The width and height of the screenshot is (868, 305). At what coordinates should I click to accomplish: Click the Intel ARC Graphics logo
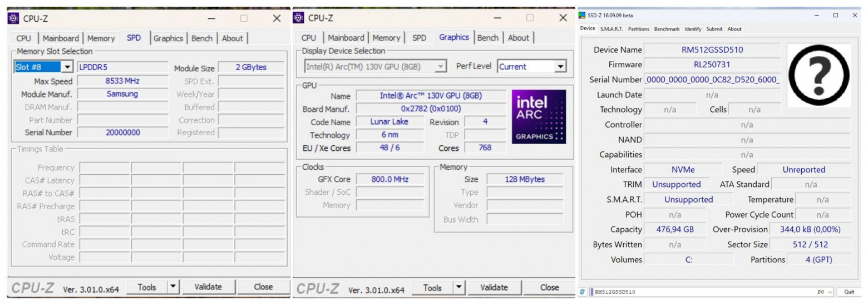click(x=539, y=117)
